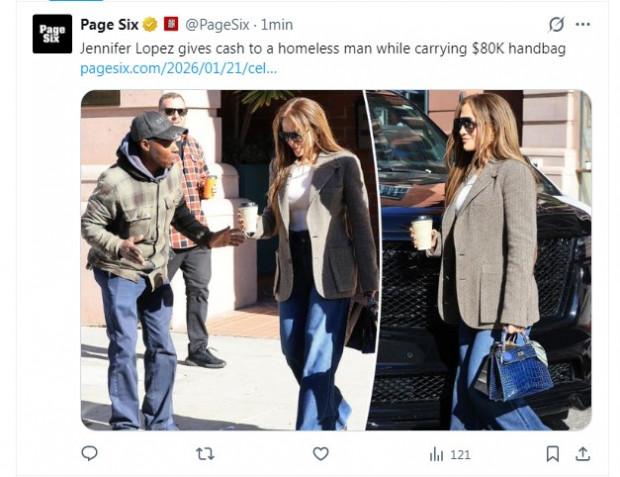The width and height of the screenshot is (620, 477).
Task: Click the Grok explain icon
Action: click(556, 25)
